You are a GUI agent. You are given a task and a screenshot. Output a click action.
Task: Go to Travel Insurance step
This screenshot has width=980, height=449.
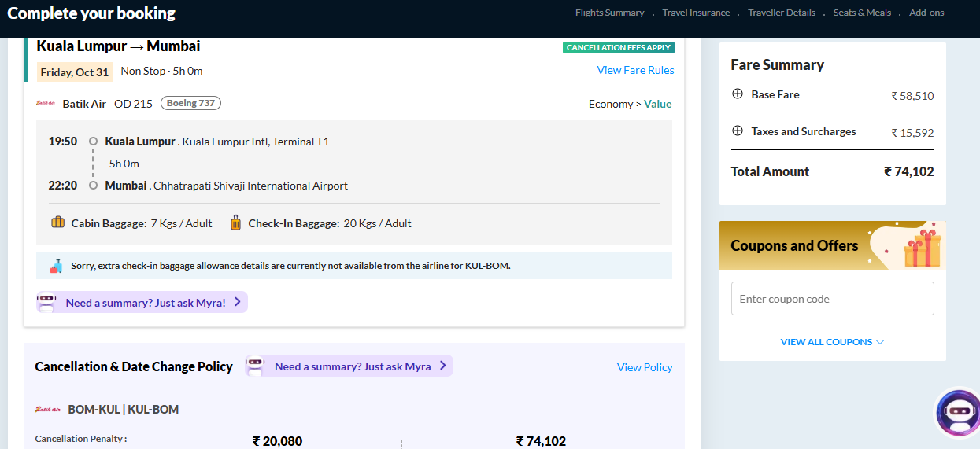pos(696,13)
